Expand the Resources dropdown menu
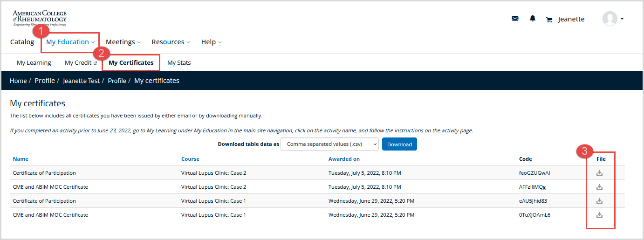This screenshot has height=240, width=644. (x=171, y=42)
